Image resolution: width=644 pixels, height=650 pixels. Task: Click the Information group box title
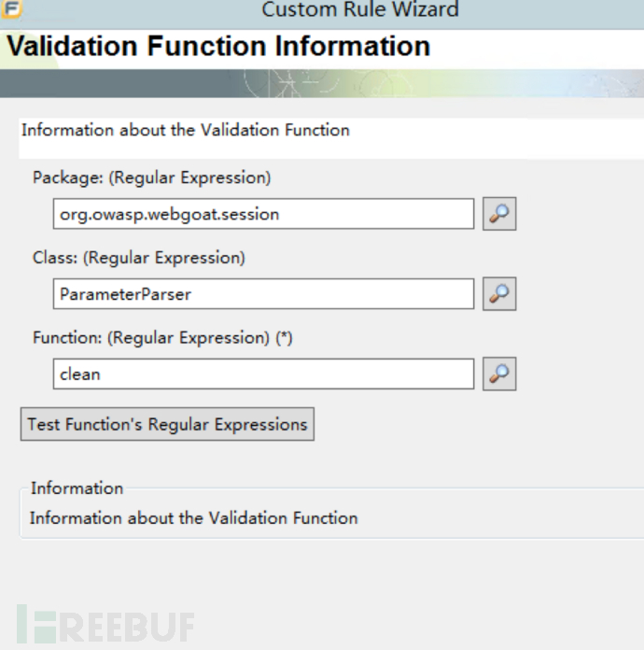tap(77, 488)
